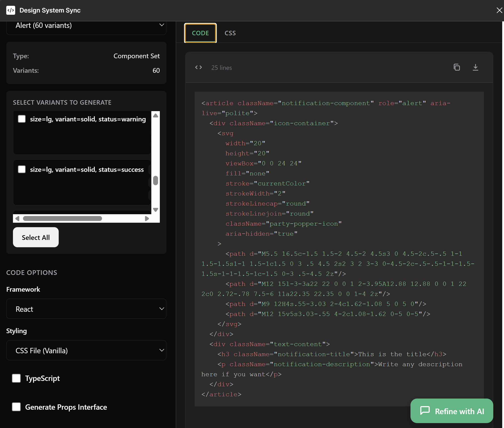
Task: Close the Design System Sync dialog
Action: [x=499, y=10]
